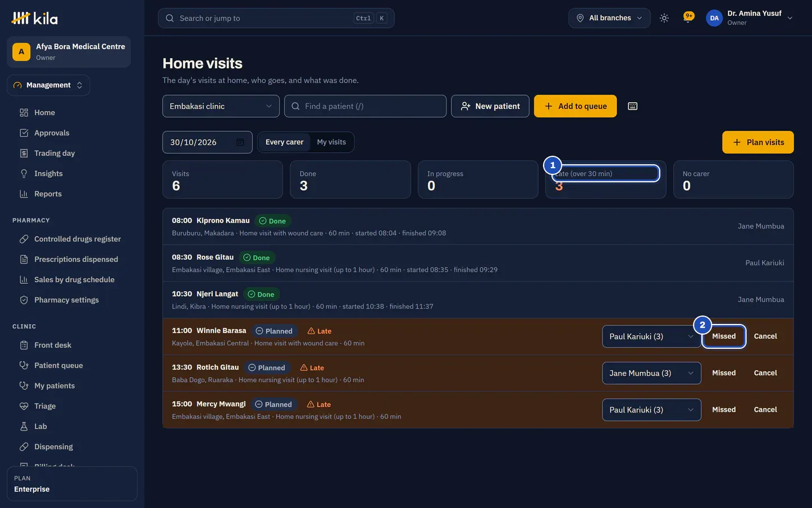Change carer for Winnie Barasa visit
The height and width of the screenshot is (508, 812).
[x=652, y=336]
